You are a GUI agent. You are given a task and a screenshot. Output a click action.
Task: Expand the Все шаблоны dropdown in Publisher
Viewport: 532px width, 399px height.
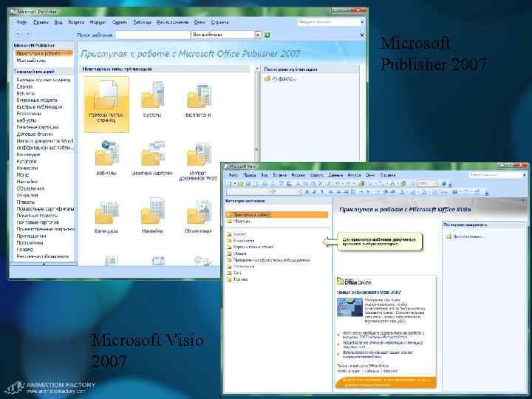coord(258,35)
